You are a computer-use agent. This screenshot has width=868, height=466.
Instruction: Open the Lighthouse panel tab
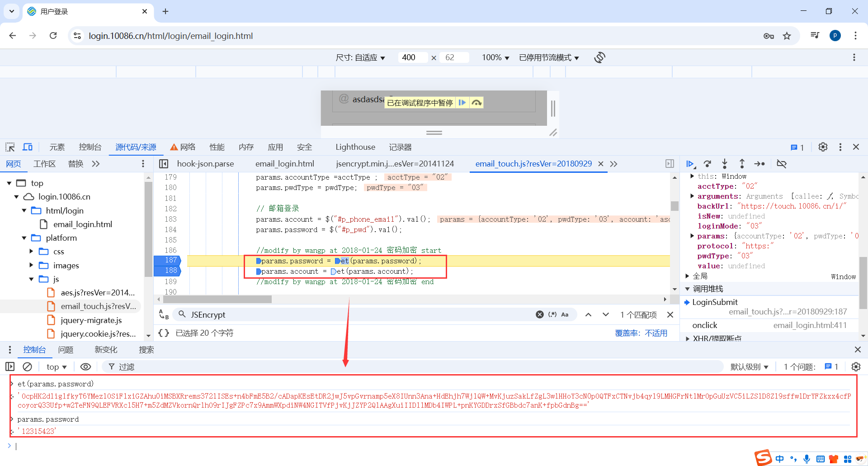pyautogui.click(x=355, y=147)
